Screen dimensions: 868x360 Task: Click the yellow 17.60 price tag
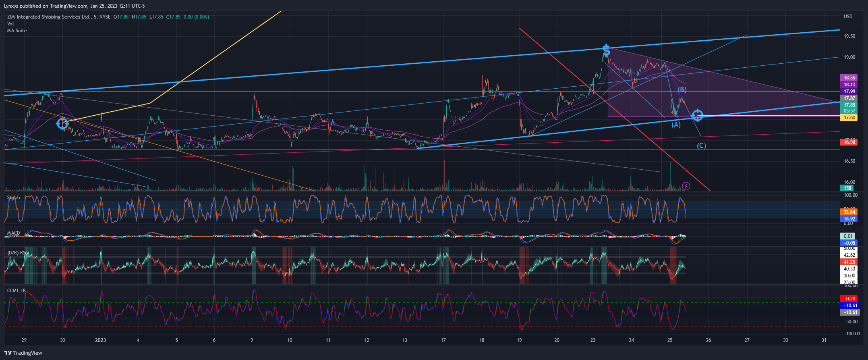[x=849, y=118]
